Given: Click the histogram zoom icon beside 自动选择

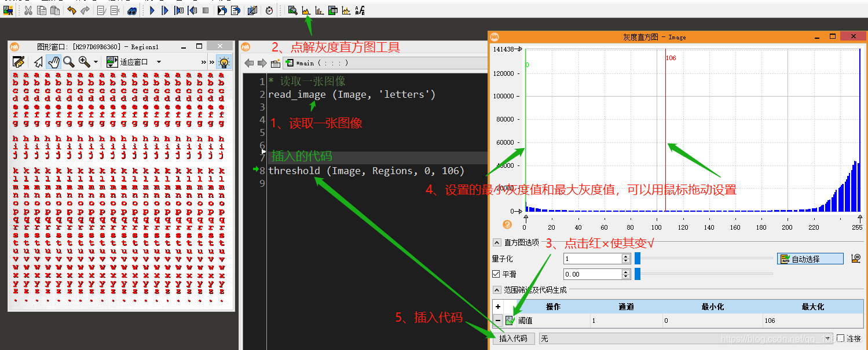Looking at the screenshot, I should pyautogui.click(x=856, y=259).
